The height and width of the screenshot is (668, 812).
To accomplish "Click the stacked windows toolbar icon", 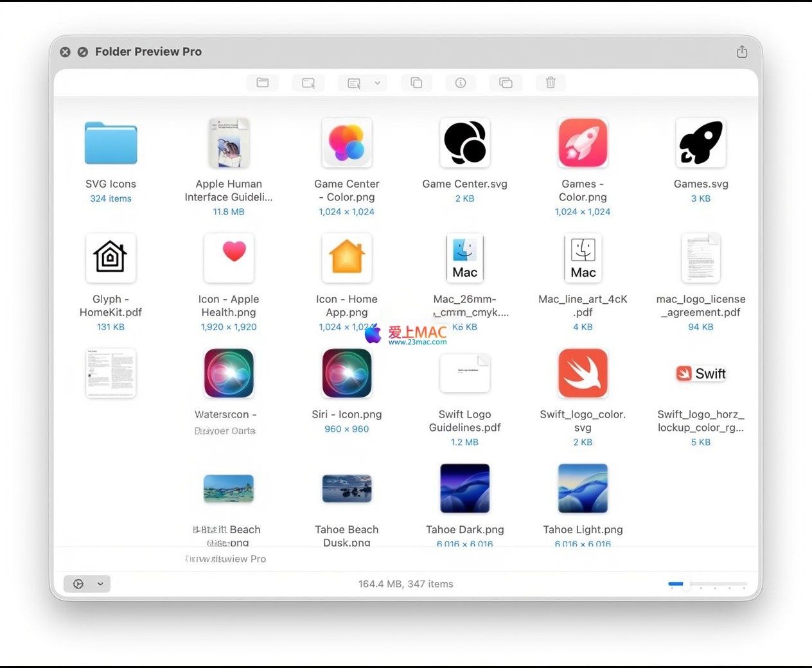I will 506,83.
